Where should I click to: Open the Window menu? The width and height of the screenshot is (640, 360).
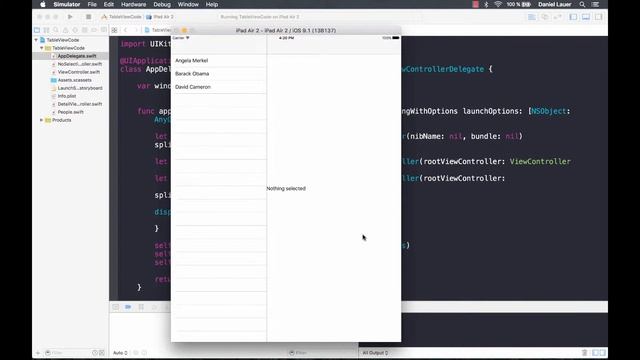(188, 4)
